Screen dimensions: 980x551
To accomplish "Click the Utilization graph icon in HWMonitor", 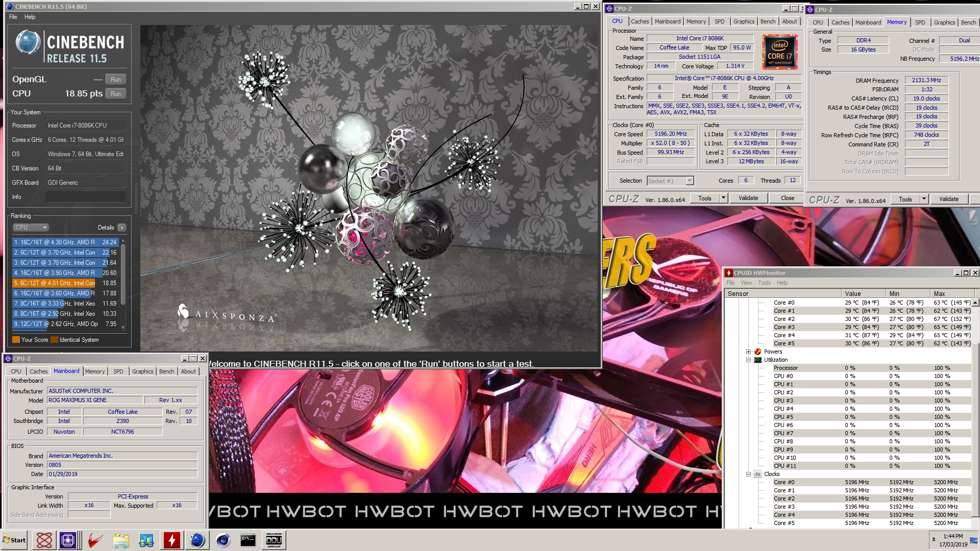I will tap(758, 360).
